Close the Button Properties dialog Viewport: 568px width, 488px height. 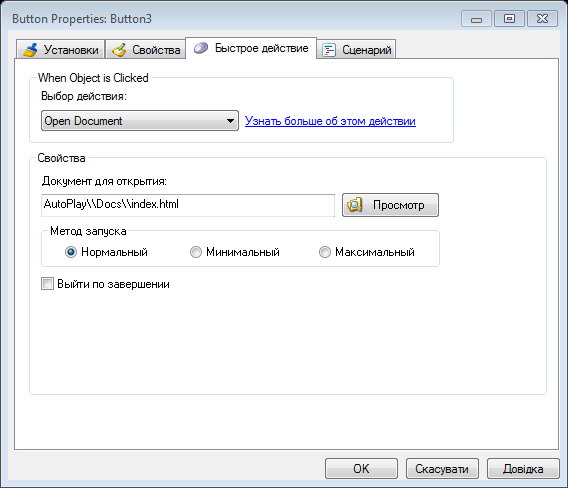click(542, 19)
